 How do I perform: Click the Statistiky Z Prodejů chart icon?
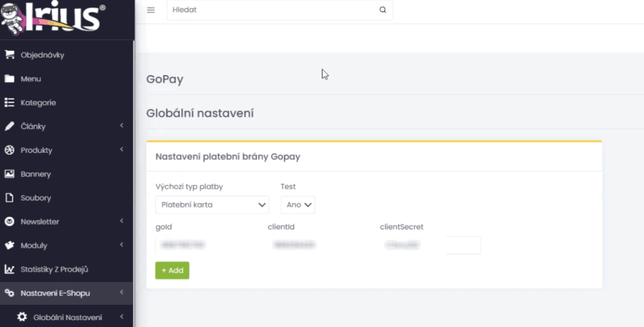point(9,269)
